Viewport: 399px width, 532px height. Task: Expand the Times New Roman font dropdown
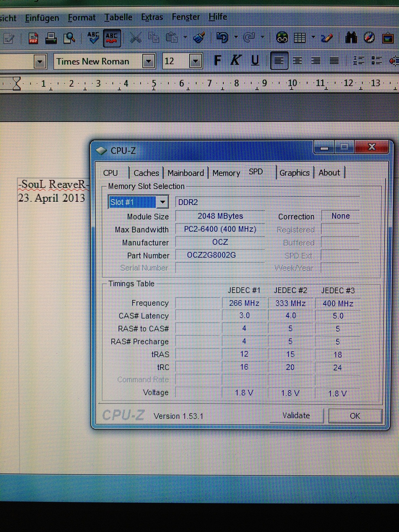click(x=148, y=61)
